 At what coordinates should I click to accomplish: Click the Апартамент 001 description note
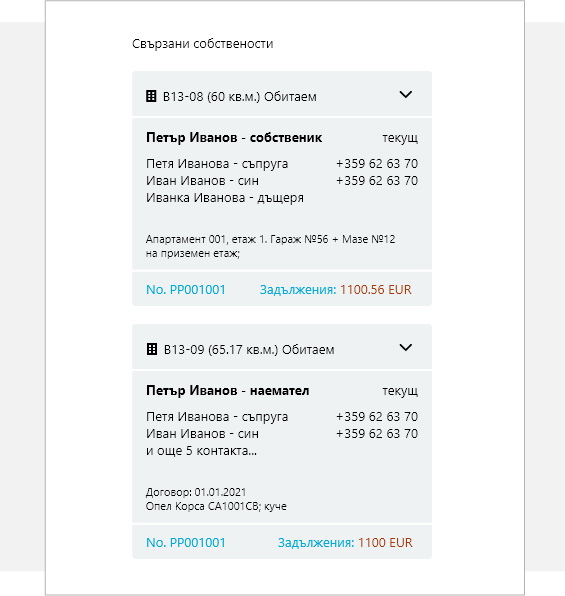pos(271,246)
